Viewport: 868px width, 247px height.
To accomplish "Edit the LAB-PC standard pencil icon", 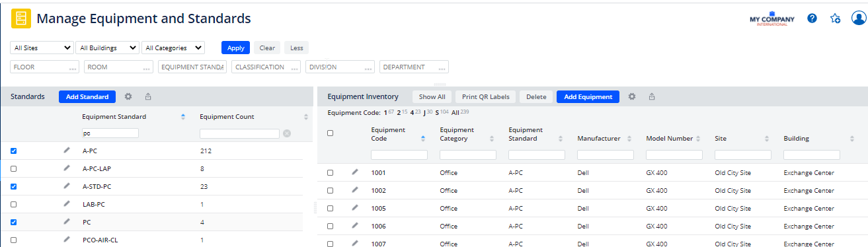I will 66,204.
